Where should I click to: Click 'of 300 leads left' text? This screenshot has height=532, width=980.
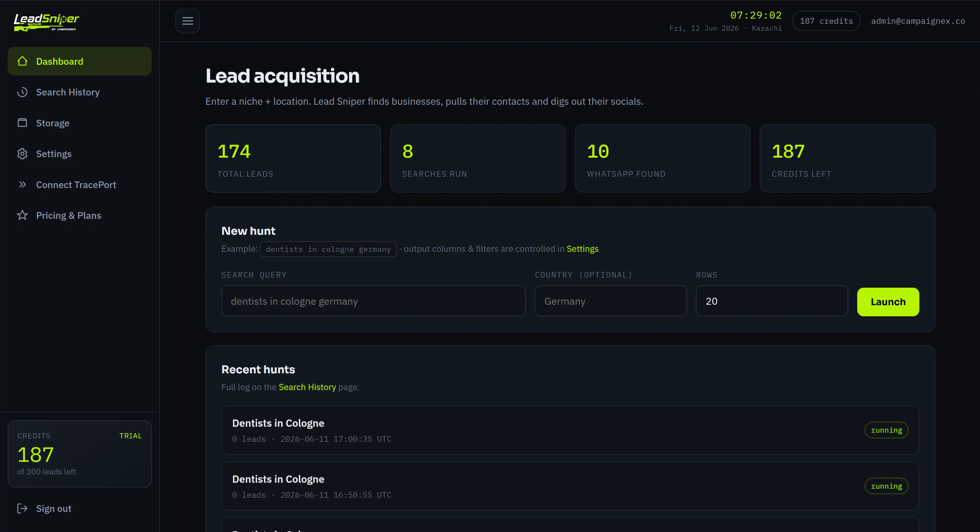point(47,471)
